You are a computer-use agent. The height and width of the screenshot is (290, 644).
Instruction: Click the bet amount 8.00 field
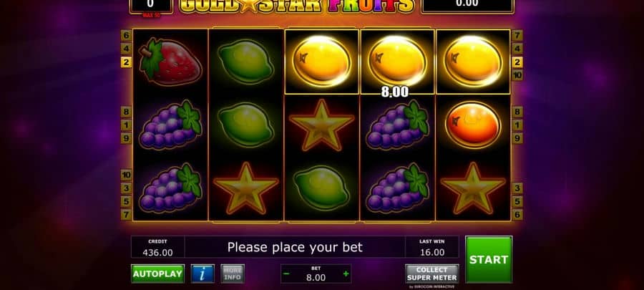click(316, 278)
